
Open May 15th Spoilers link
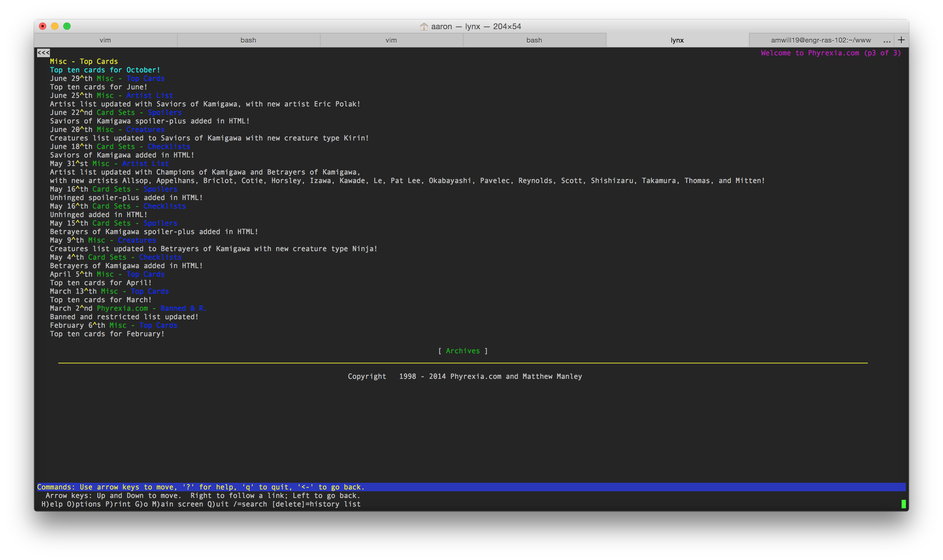[x=160, y=223]
